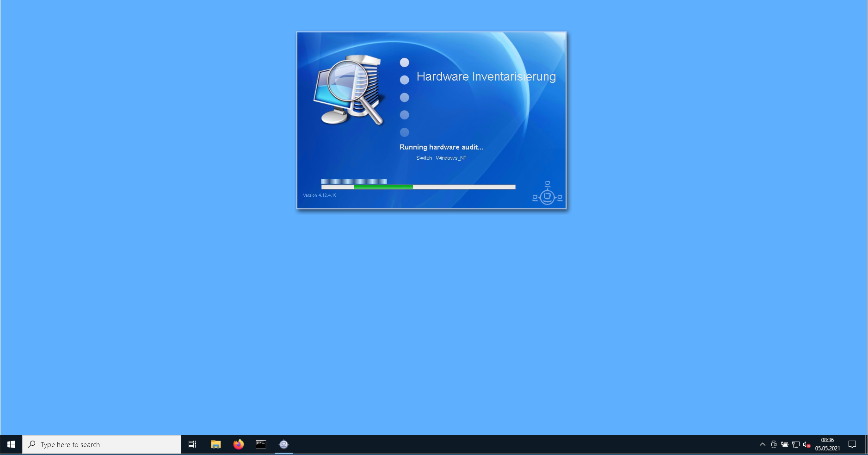Click the 'Switch : Windows_NT' text

[x=441, y=158]
